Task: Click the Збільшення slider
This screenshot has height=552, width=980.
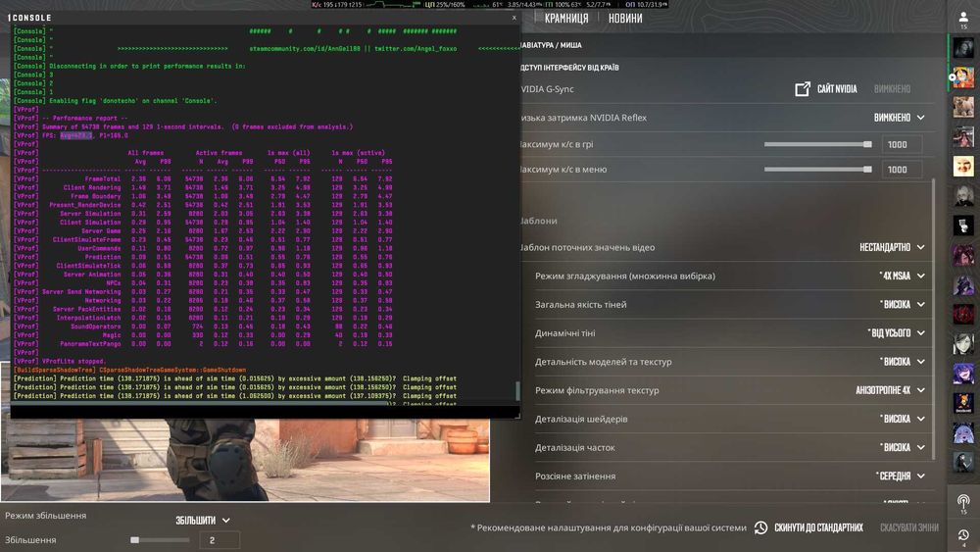Action: pyautogui.click(x=160, y=540)
